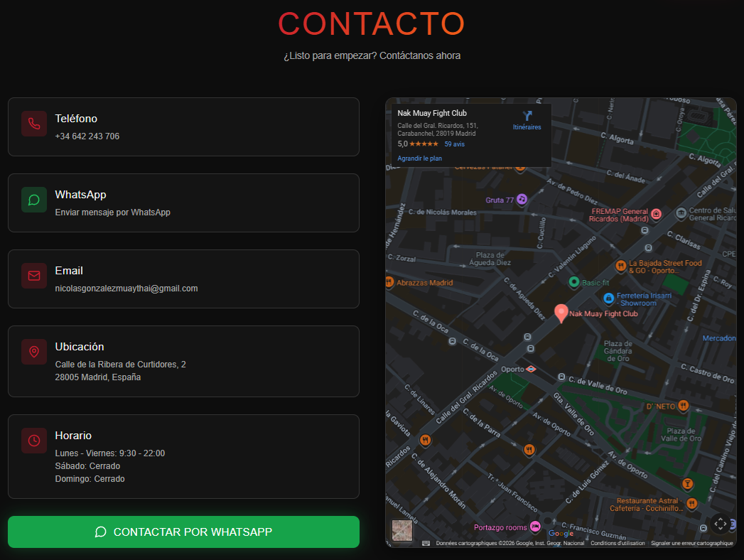Viewport: 744px width, 560px height.
Task: Click the FREMAP General Ricardos marker
Action: point(657,213)
